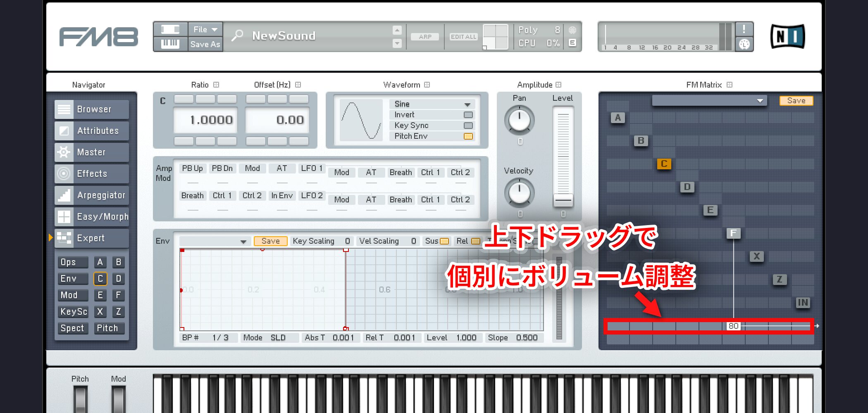Toggle the Sus envelope switch
Screen dimensions: 868x413
[444, 241]
